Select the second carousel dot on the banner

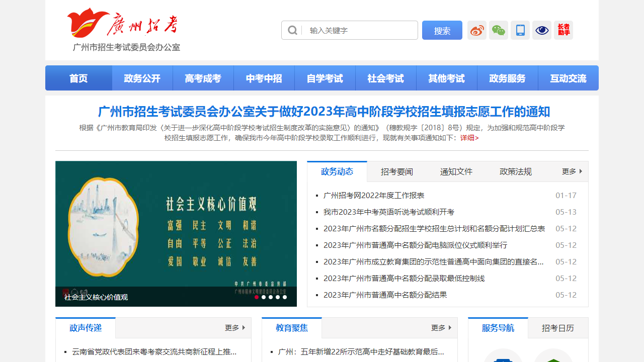(x=264, y=297)
